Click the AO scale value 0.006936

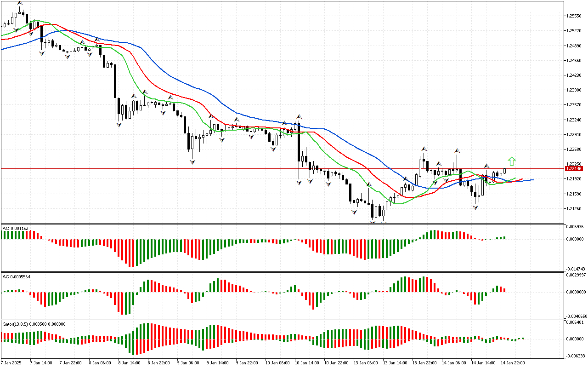[x=576, y=227]
